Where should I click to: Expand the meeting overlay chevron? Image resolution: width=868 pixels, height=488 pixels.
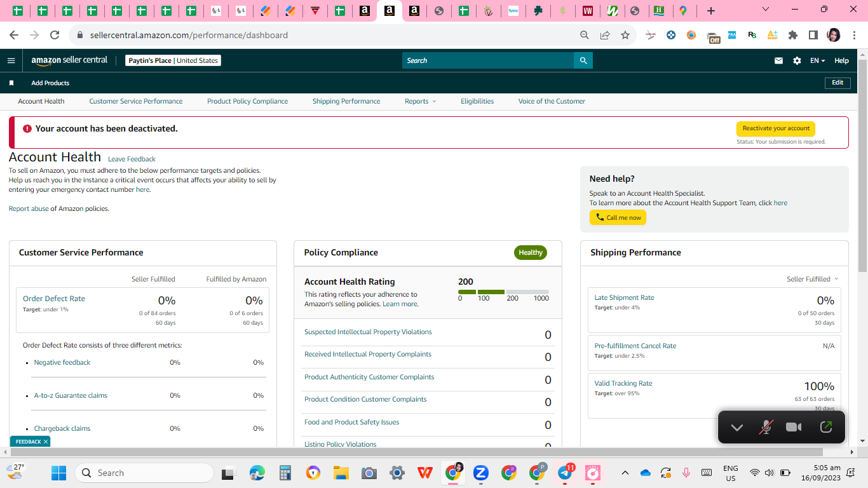coord(737,427)
